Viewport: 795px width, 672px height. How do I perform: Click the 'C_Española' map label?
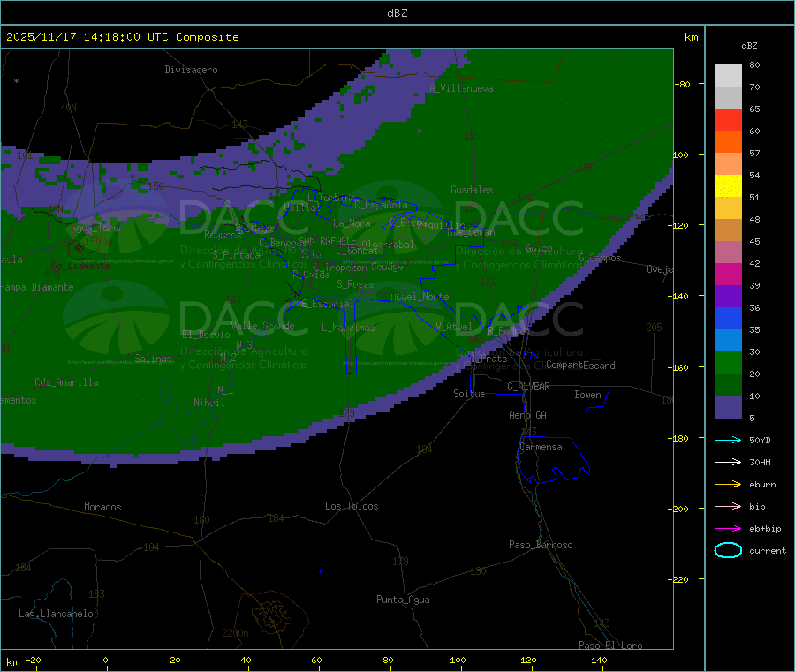381,205
